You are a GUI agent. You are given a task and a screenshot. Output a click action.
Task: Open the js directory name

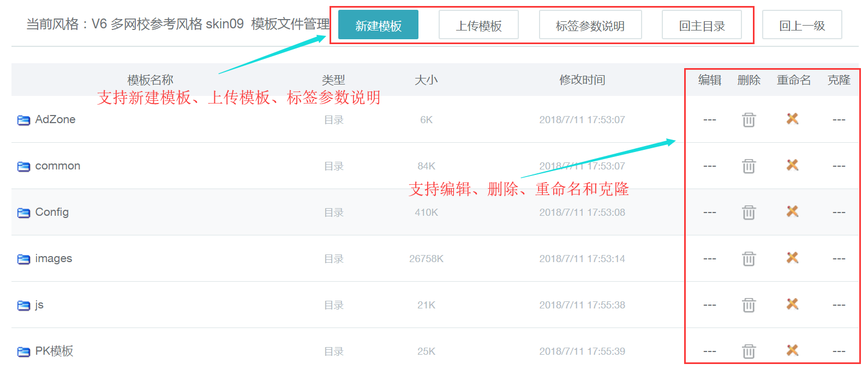[39, 305]
